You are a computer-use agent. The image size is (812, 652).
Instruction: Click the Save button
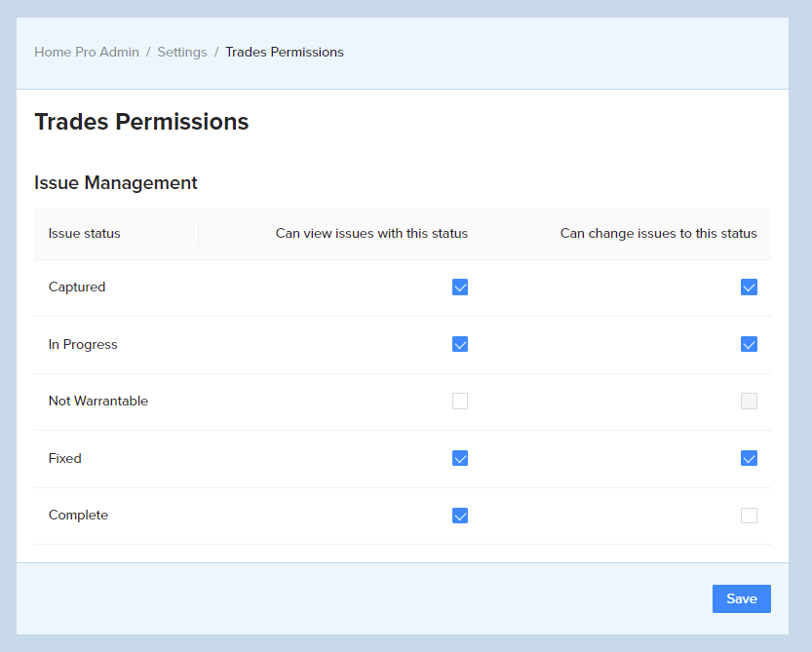pyautogui.click(x=741, y=598)
